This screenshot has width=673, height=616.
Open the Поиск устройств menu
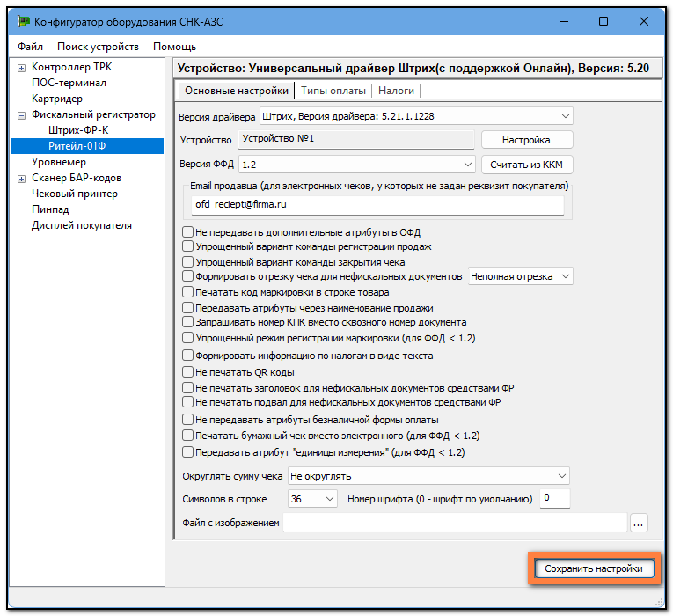98,47
